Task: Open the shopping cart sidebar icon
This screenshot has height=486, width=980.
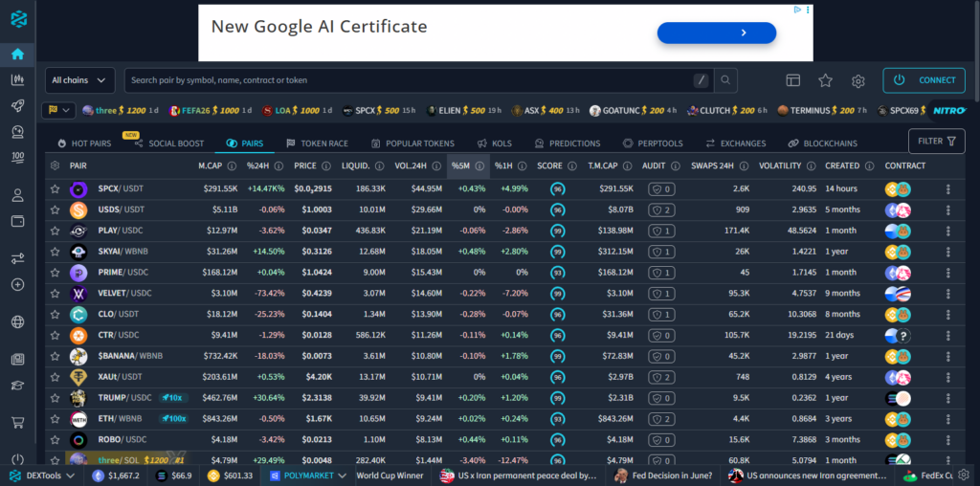Action: 17,423
